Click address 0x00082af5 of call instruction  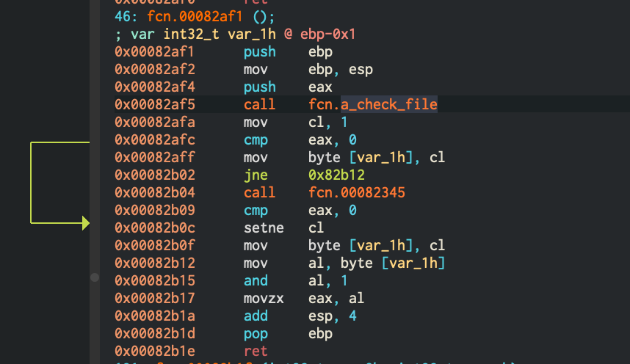[154, 104]
